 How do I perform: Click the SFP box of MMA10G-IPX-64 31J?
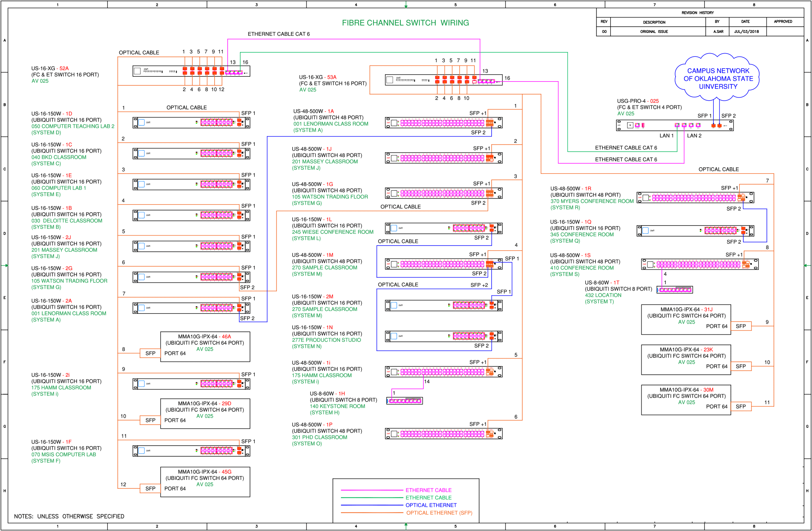pos(741,326)
